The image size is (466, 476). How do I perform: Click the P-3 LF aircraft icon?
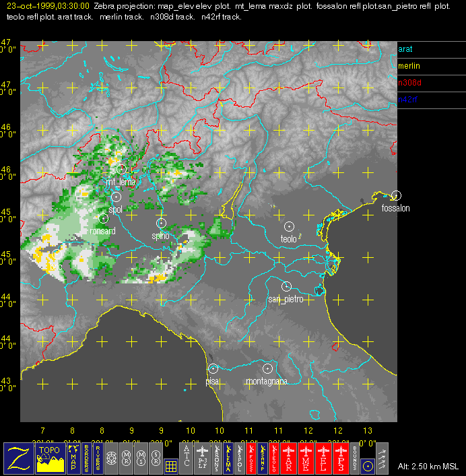tap(203, 458)
